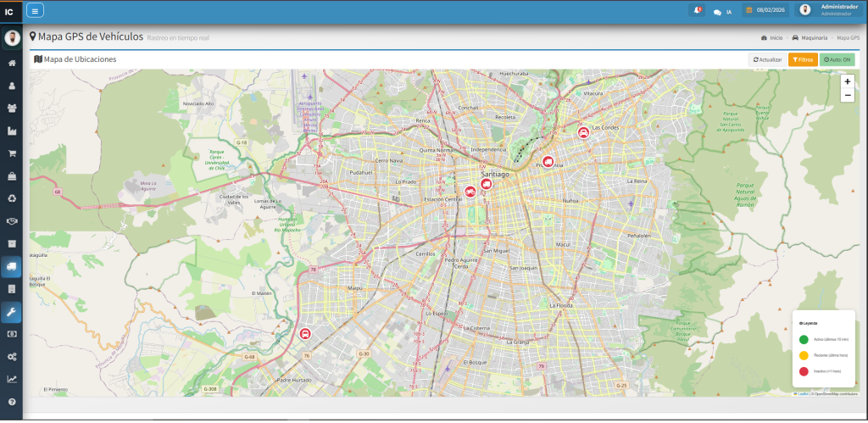Viewport: 868px width, 423px height.
Task: Click the home icon in sidebar
Action: pos(12,64)
